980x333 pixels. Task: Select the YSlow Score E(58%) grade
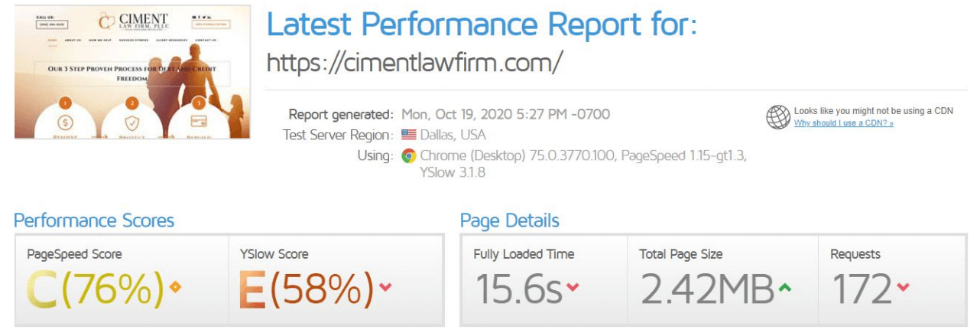point(307,288)
